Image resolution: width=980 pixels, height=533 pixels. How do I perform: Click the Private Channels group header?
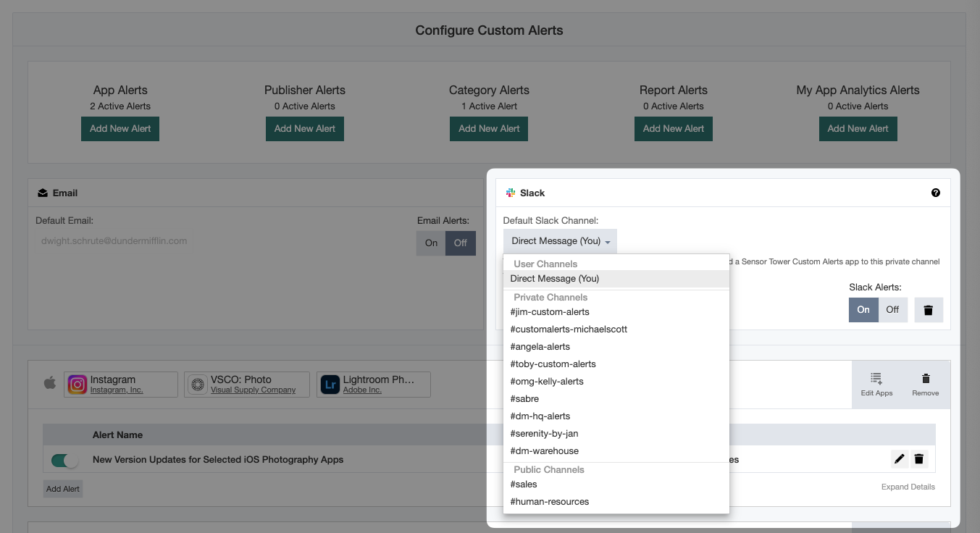coord(550,298)
